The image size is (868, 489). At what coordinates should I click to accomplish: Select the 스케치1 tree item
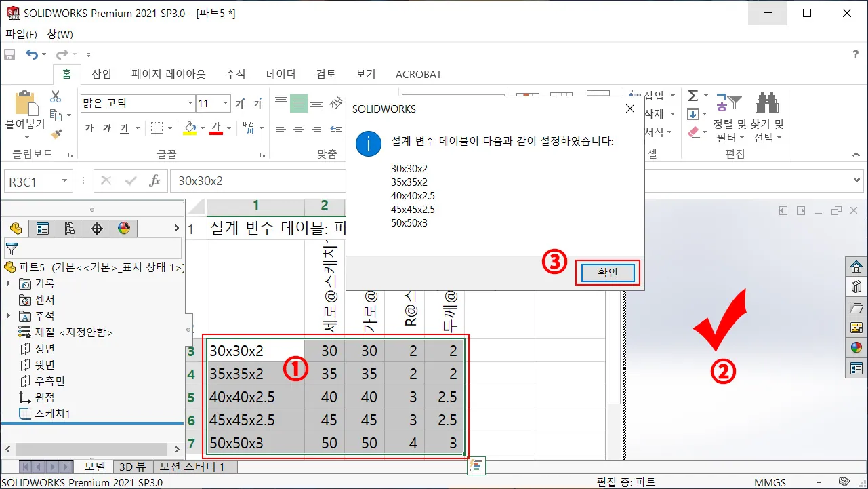tap(45, 414)
